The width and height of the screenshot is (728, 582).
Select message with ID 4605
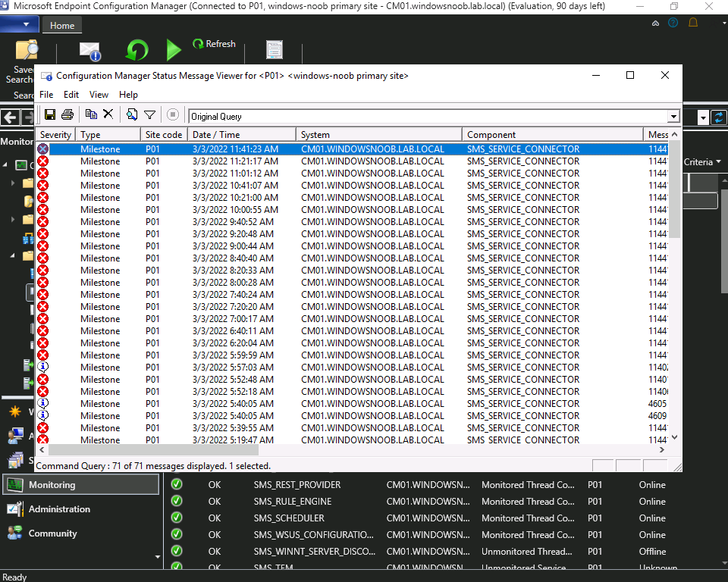(353, 403)
